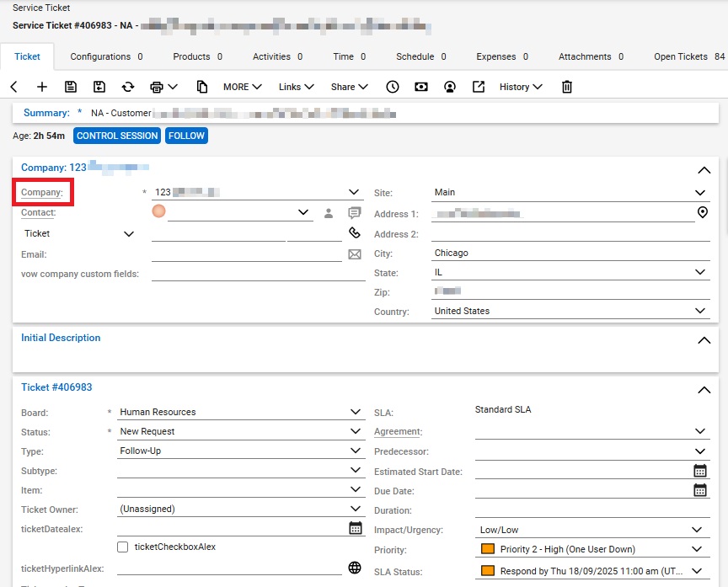The image size is (728, 587).
Task: Open the Attachments tab
Action: pyautogui.click(x=591, y=56)
